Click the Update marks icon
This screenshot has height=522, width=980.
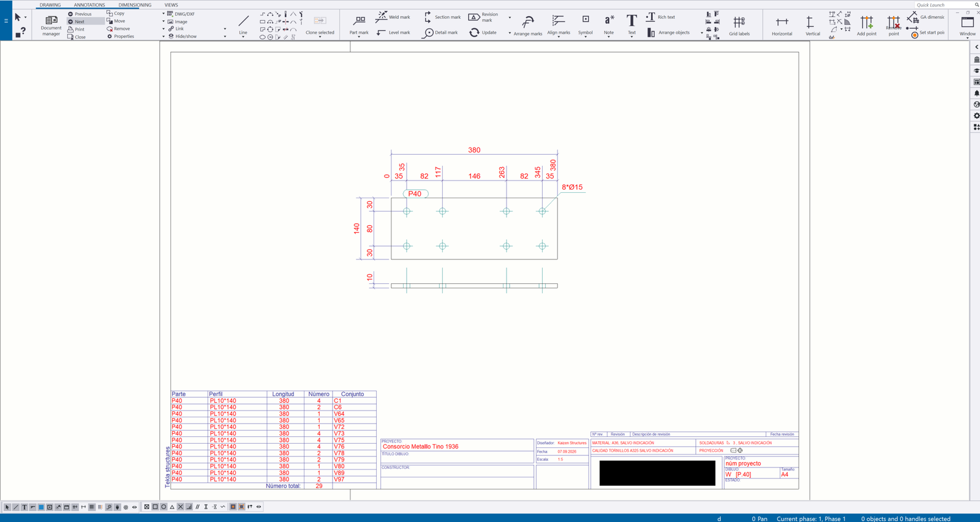pyautogui.click(x=474, y=32)
